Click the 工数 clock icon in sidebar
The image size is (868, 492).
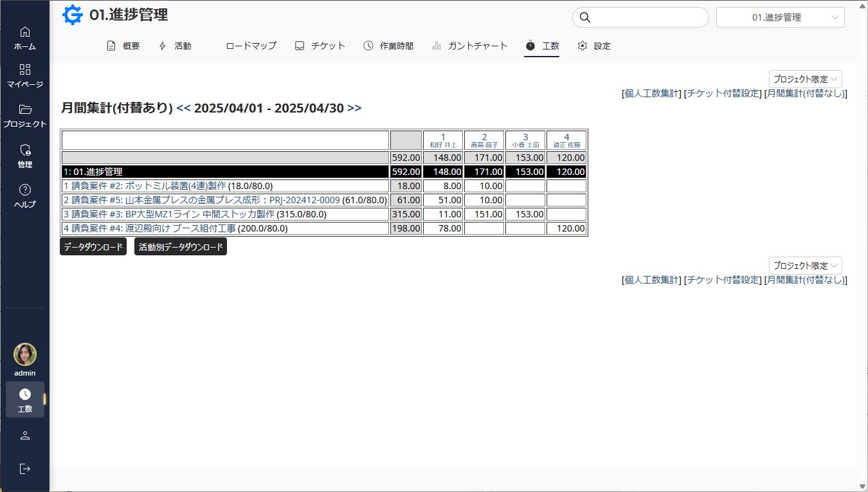pyautogui.click(x=25, y=395)
